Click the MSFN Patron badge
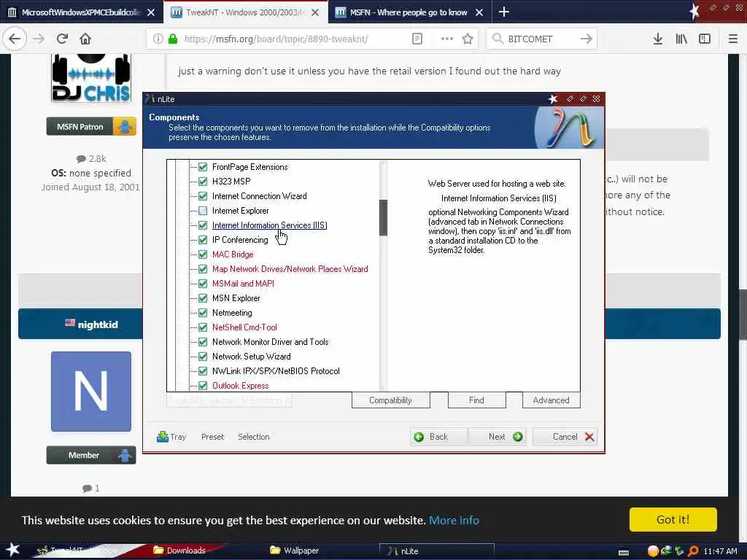 click(x=91, y=127)
